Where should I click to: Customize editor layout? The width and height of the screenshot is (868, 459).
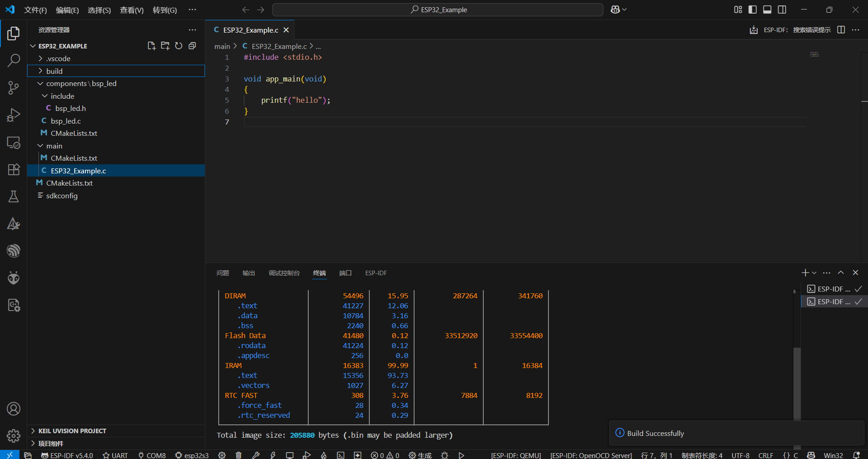[738, 10]
